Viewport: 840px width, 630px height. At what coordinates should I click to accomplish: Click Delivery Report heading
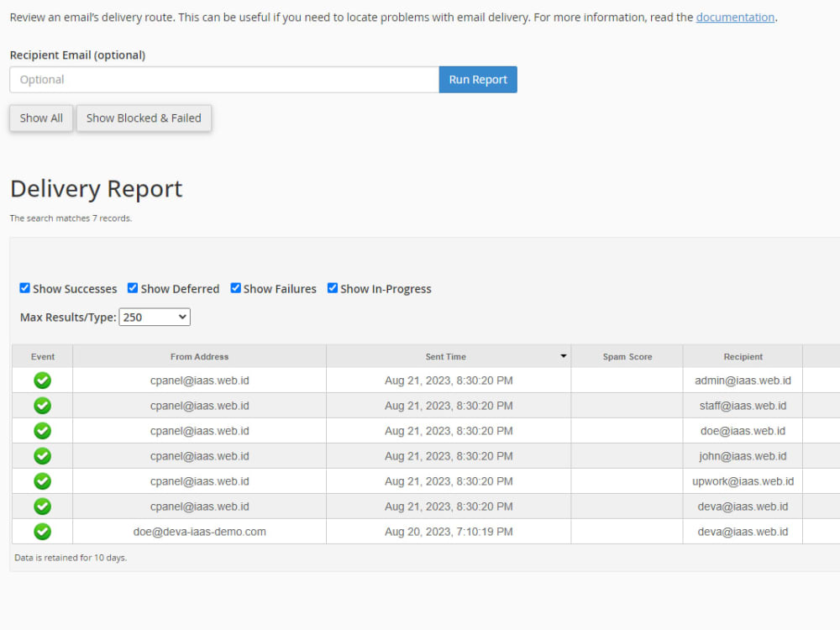97,188
